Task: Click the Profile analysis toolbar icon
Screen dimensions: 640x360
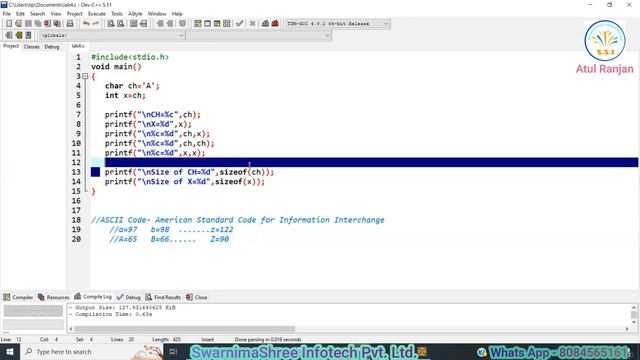Action: 265,24
